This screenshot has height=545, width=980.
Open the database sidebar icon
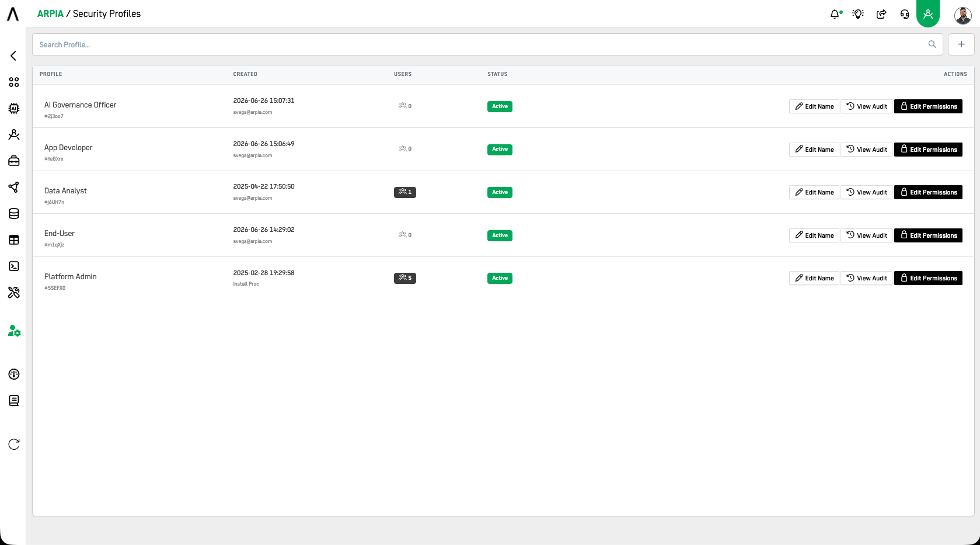tap(14, 213)
